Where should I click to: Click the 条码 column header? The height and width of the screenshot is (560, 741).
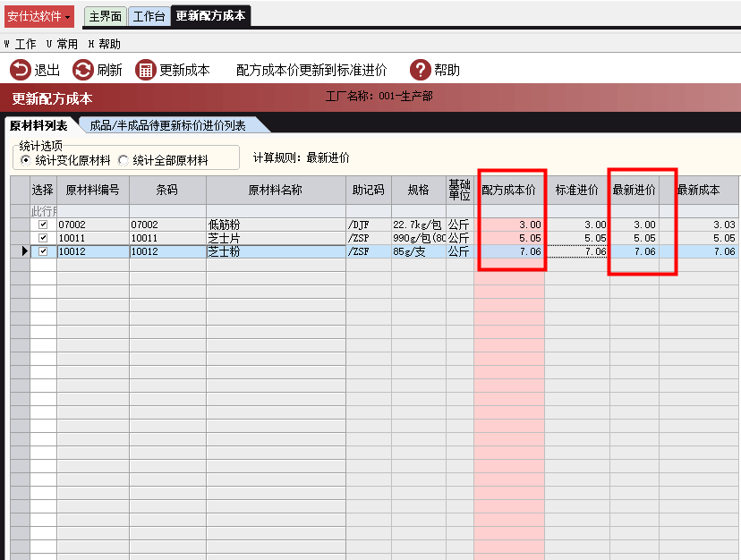(x=167, y=190)
